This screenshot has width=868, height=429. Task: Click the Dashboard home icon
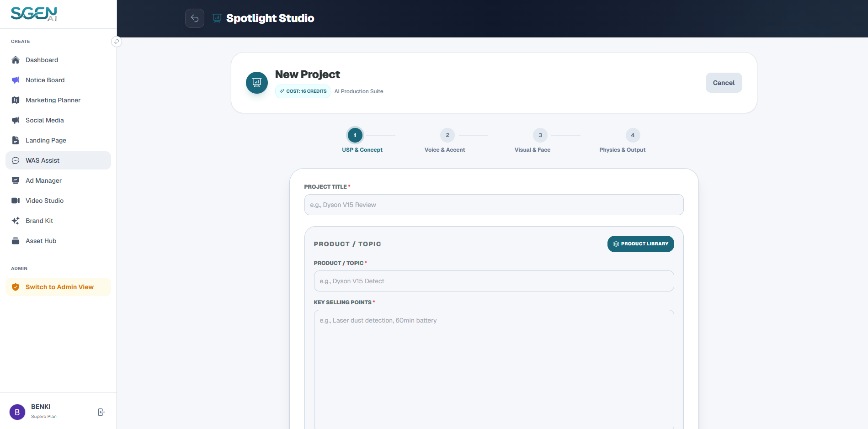coord(16,60)
